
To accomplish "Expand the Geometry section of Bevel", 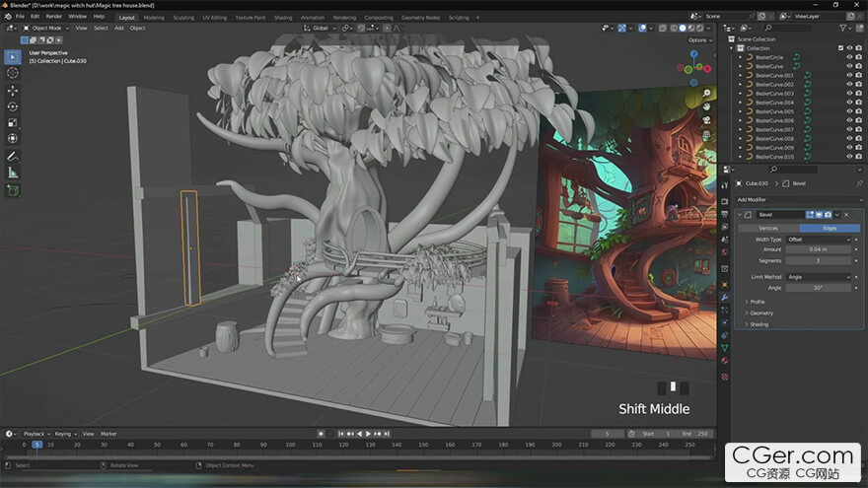I will tap(761, 313).
